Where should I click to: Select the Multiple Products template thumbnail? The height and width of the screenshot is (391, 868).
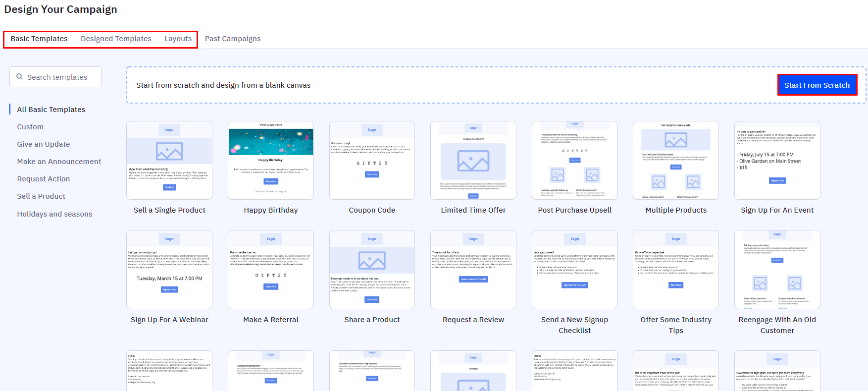click(676, 161)
